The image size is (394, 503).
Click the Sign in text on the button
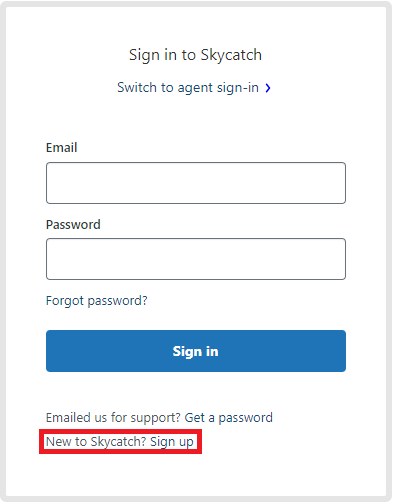[196, 352]
